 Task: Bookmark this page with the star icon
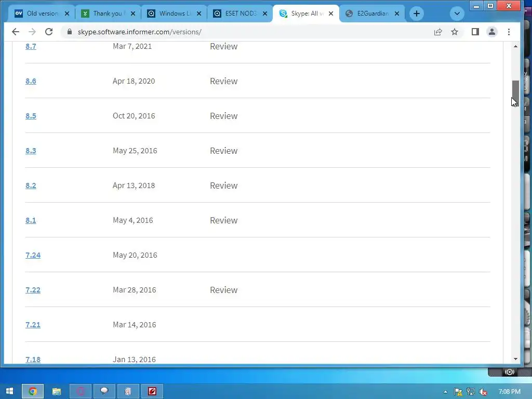coord(455,32)
